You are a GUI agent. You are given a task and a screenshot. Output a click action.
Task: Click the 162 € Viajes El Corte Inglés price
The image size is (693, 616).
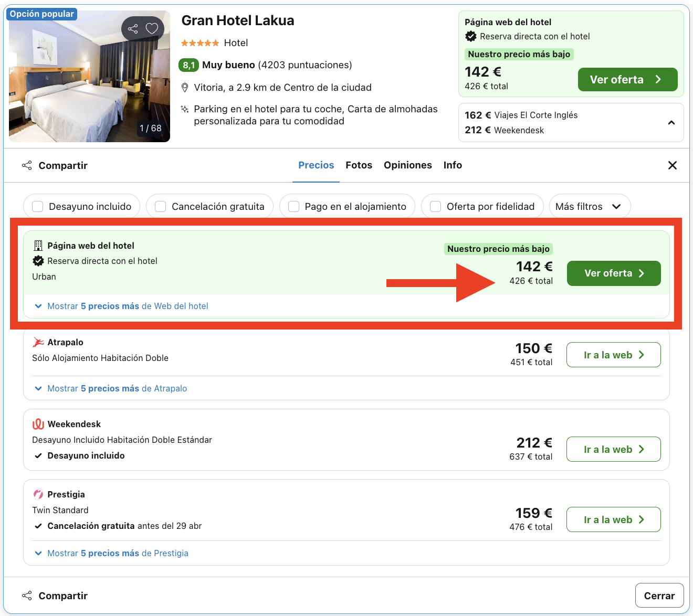(x=521, y=115)
